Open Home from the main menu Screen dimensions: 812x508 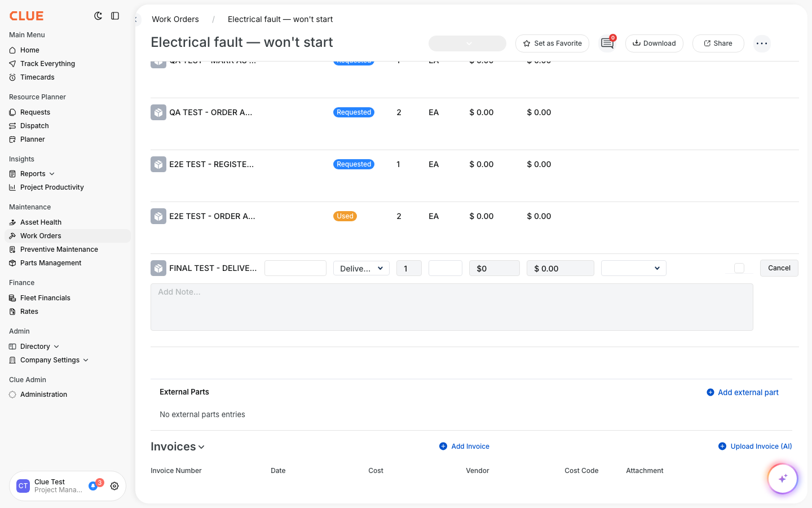click(x=29, y=50)
